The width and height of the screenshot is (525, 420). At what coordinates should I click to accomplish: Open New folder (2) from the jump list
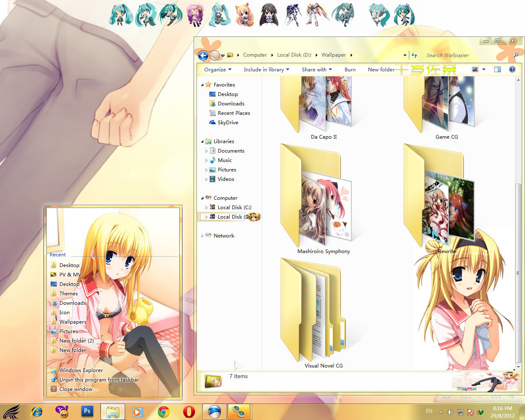(x=76, y=341)
